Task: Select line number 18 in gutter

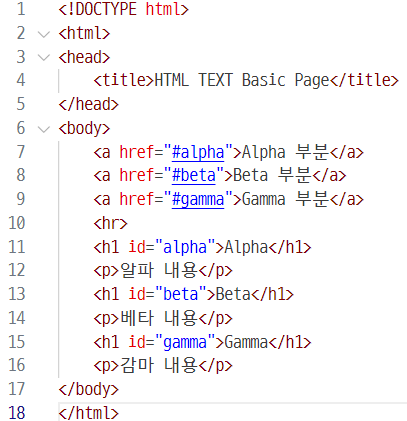Action: coord(17,413)
